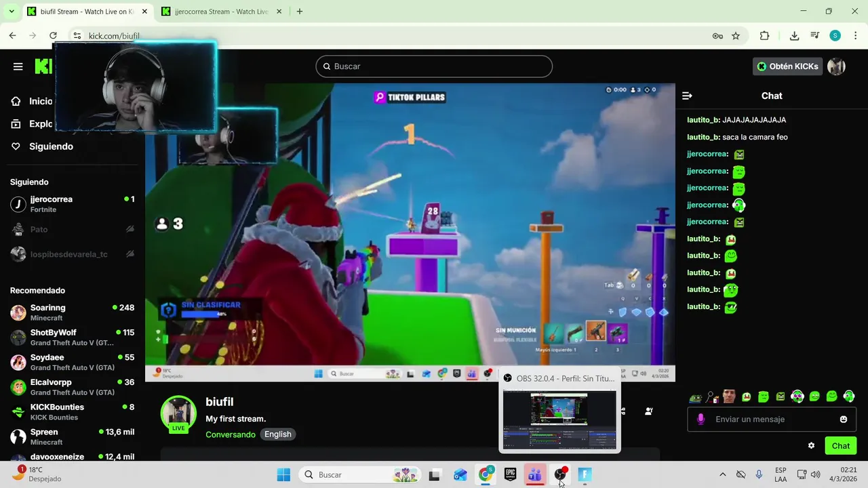Click the Windows taskbar Buscar search box
This screenshot has height=488, width=868.
tap(360, 475)
